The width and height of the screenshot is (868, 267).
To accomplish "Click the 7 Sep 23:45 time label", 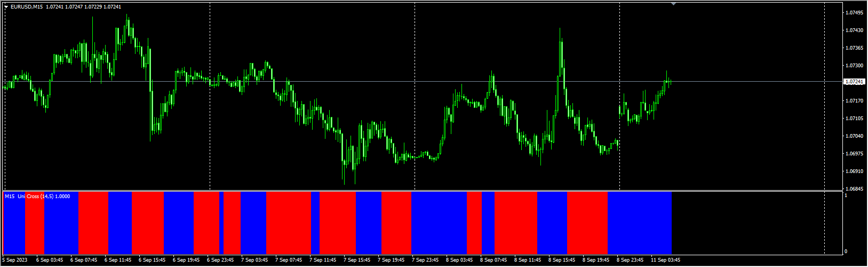I will tap(425, 261).
